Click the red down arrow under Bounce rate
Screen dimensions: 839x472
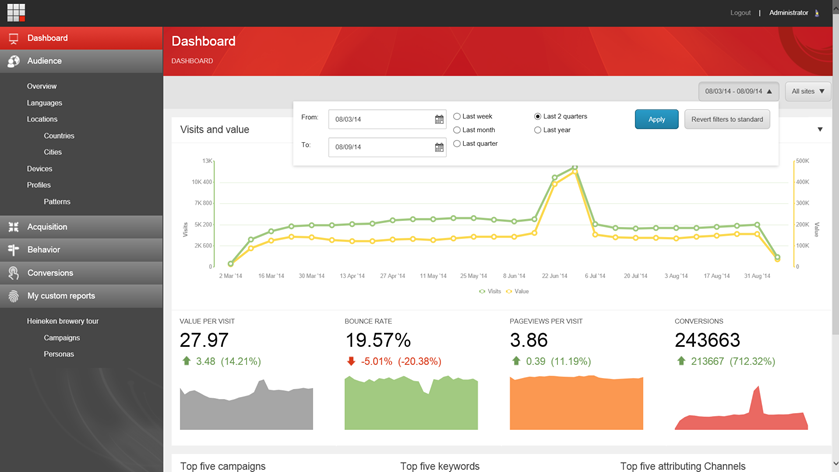[351, 361]
